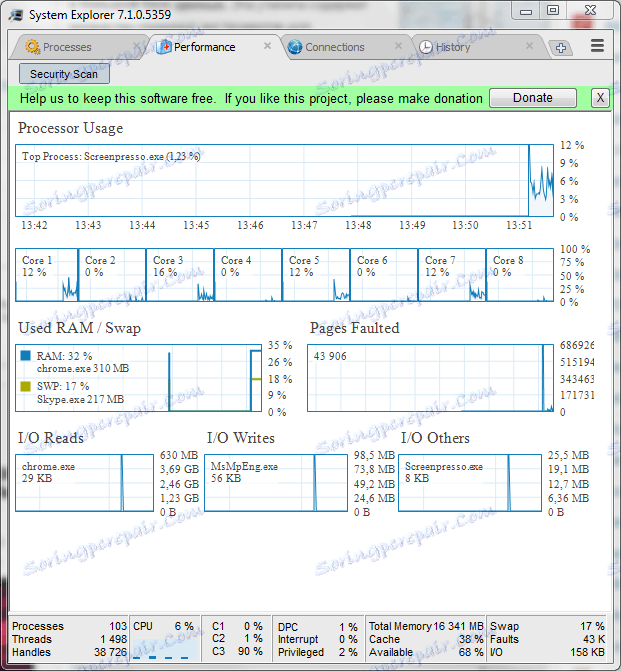Select the Core 4 usage graph
The image size is (621, 671).
[248, 275]
